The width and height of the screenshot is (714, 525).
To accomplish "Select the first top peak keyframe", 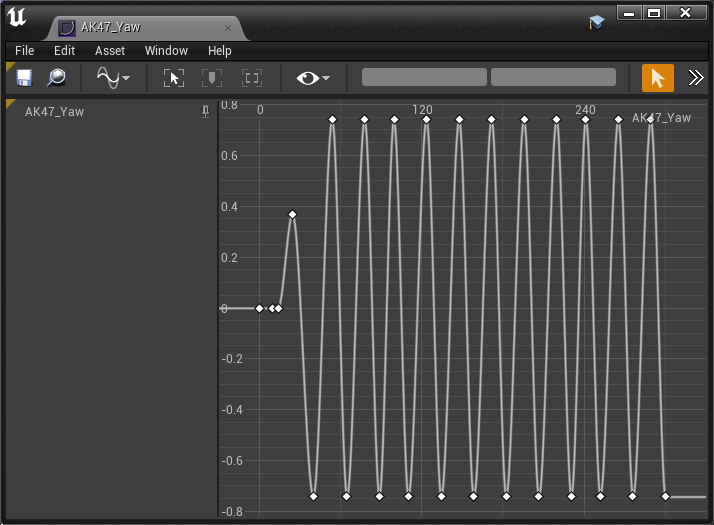I will point(332,119).
